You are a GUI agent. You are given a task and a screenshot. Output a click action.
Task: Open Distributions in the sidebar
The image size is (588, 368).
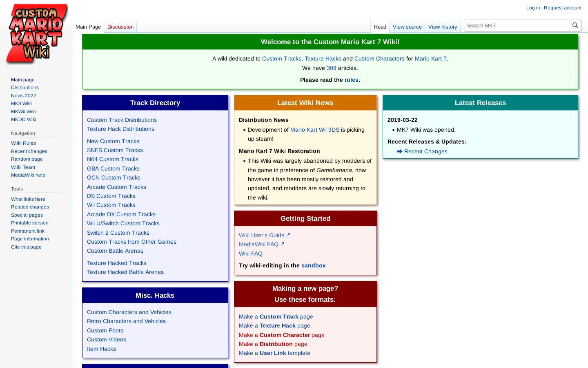25,88
